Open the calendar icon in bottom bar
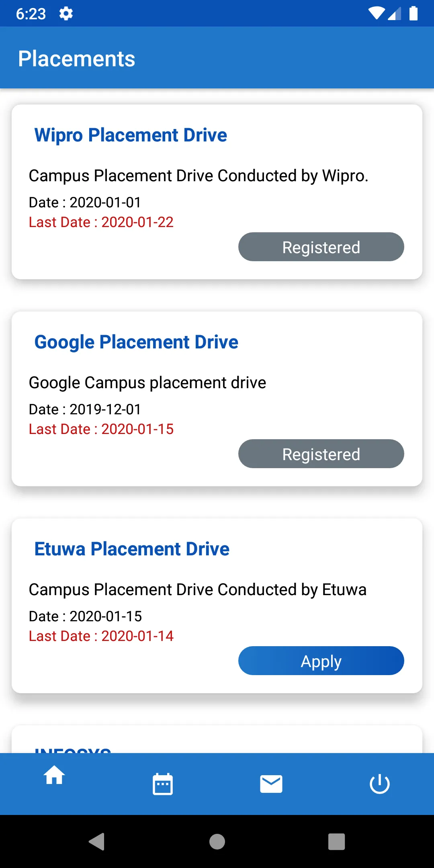Viewport: 434px width, 868px height. click(163, 784)
